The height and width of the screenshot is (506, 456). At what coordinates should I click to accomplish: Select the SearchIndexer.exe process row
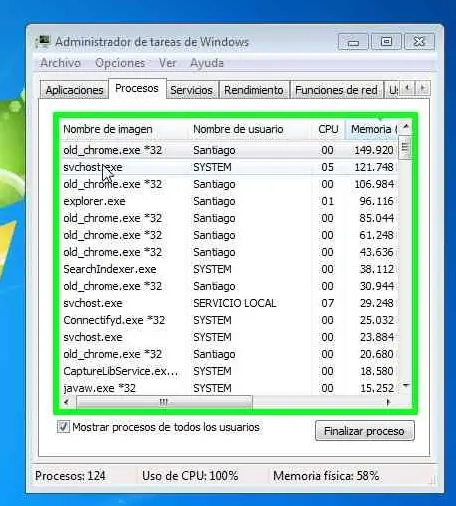click(228, 269)
